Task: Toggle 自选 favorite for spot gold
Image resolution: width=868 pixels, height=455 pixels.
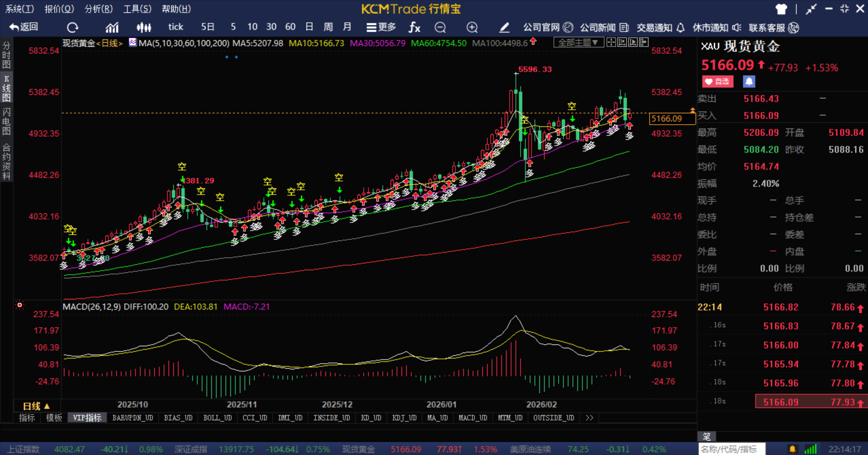Action: [717, 81]
